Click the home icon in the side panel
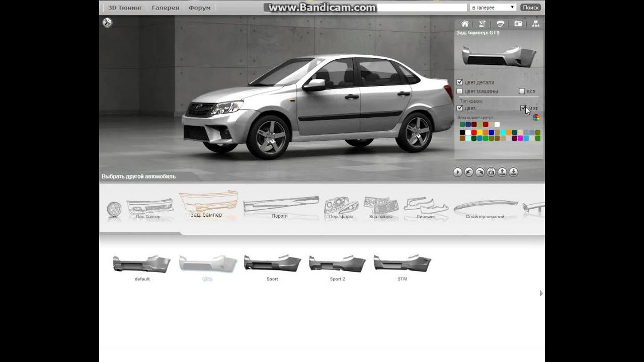 (x=465, y=24)
